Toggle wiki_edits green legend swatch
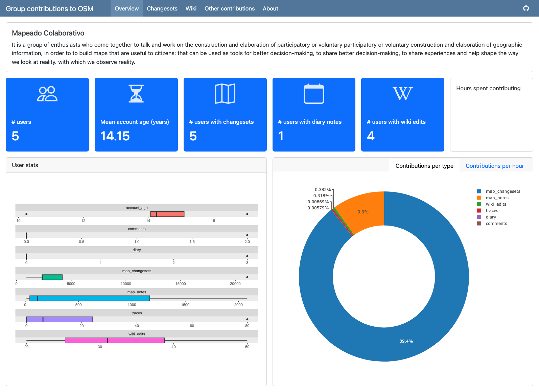The image size is (539, 392). click(x=479, y=204)
